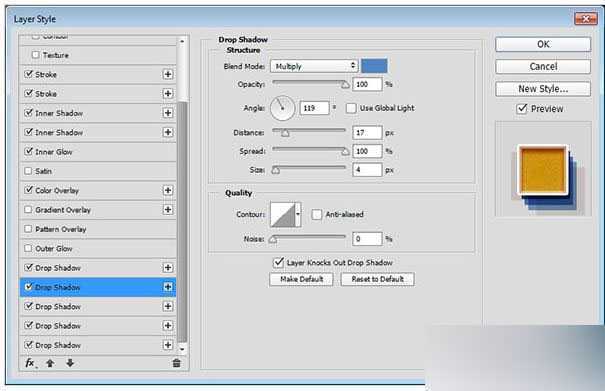Select the Pattern Overlay effect label
The image size is (605, 391).
point(61,229)
